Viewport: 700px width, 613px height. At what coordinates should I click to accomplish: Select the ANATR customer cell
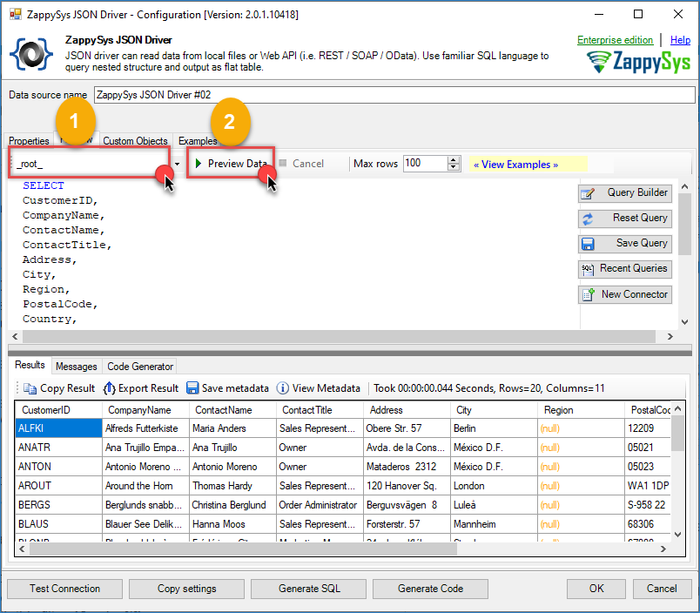pyautogui.click(x=58, y=448)
